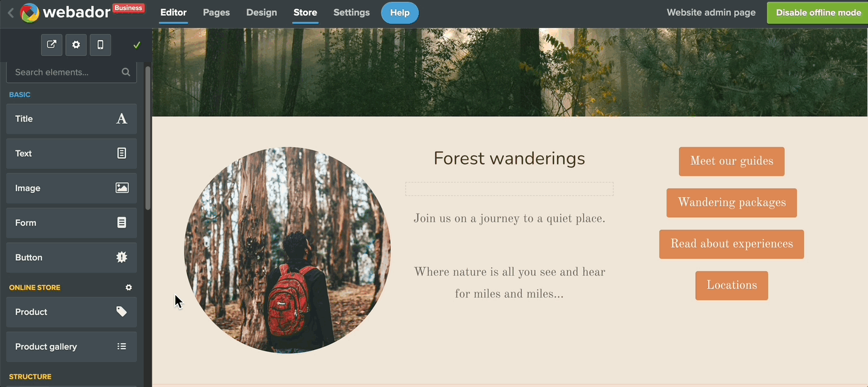Click the back arrow beside Webador logo
This screenshot has height=387, width=868.
(10, 12)
